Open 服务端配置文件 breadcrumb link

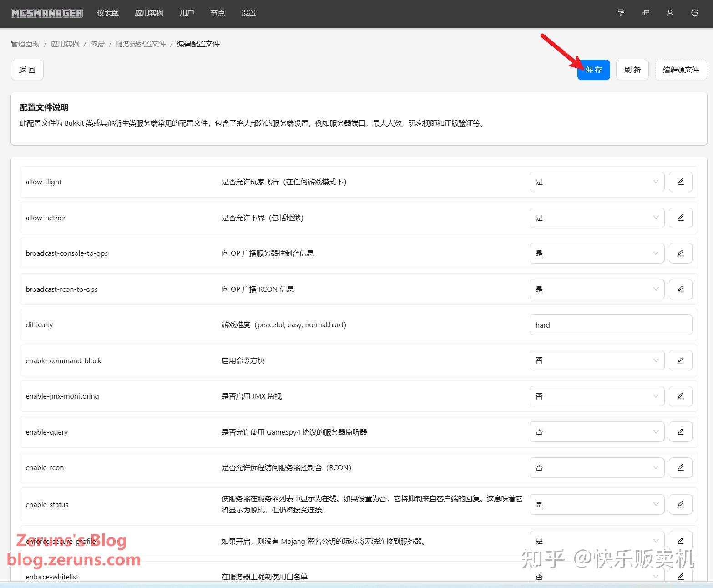pyautogui.click(x=141, y=44)
